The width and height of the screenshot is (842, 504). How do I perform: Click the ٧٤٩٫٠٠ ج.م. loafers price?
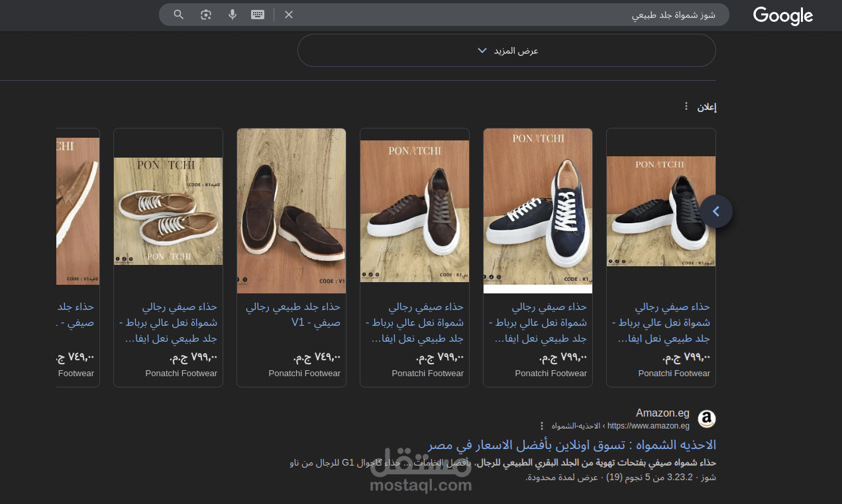317,358
